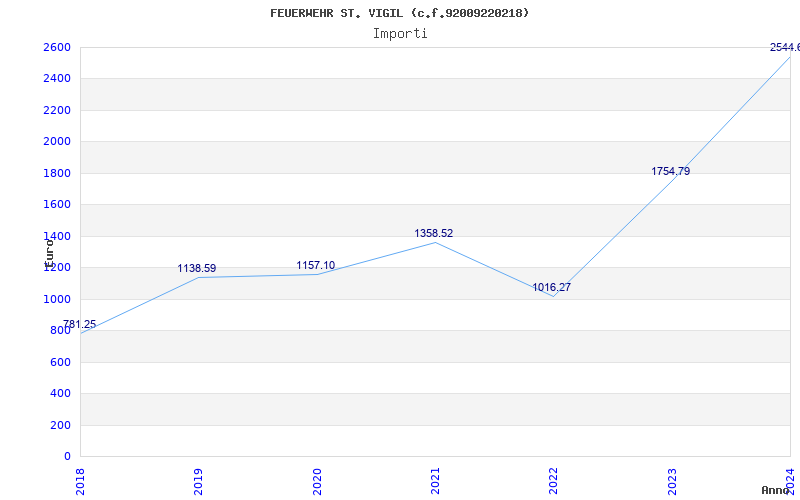Click the 2544 data label at top right
The image size is (800, 500).
785,47
